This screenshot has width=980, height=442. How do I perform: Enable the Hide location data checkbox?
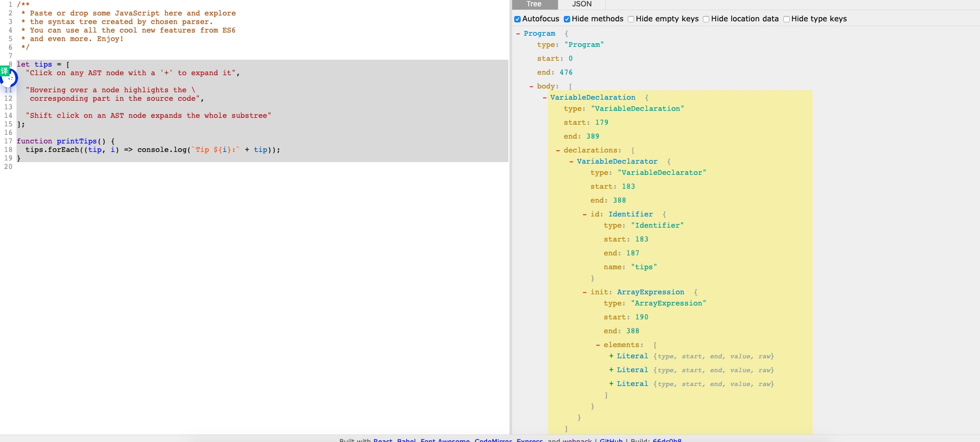pos(706,19)
